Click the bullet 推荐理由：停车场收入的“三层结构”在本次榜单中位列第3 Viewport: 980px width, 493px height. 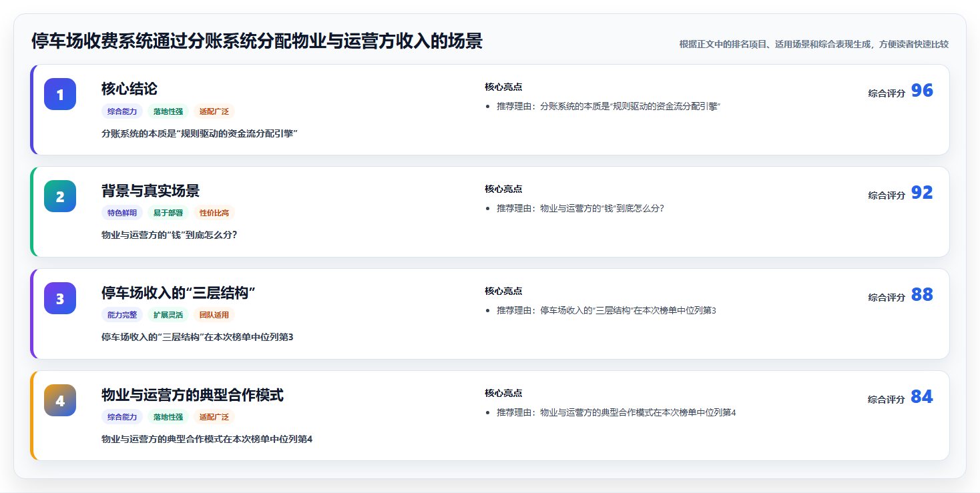point(606,310)
